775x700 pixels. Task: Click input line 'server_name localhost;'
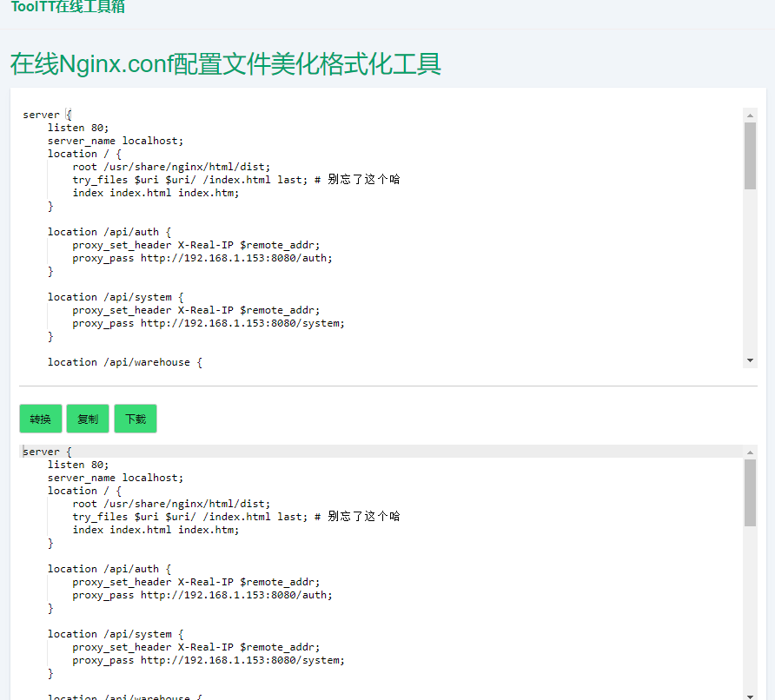116,141
